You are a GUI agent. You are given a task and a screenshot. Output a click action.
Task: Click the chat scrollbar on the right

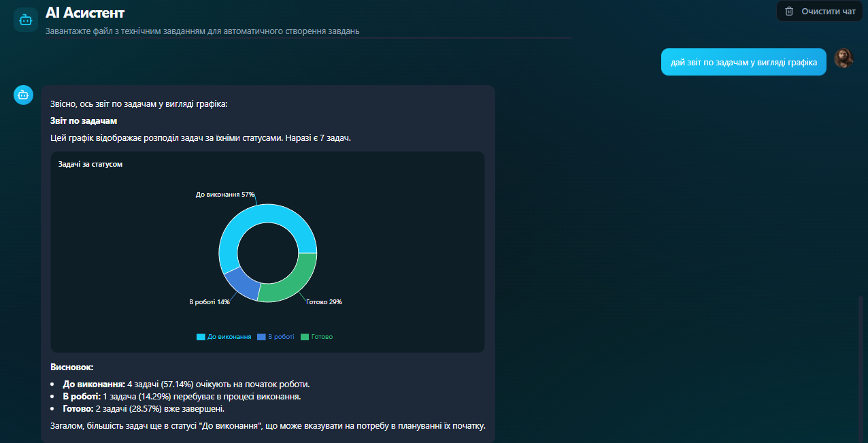[x=861, y=367]
